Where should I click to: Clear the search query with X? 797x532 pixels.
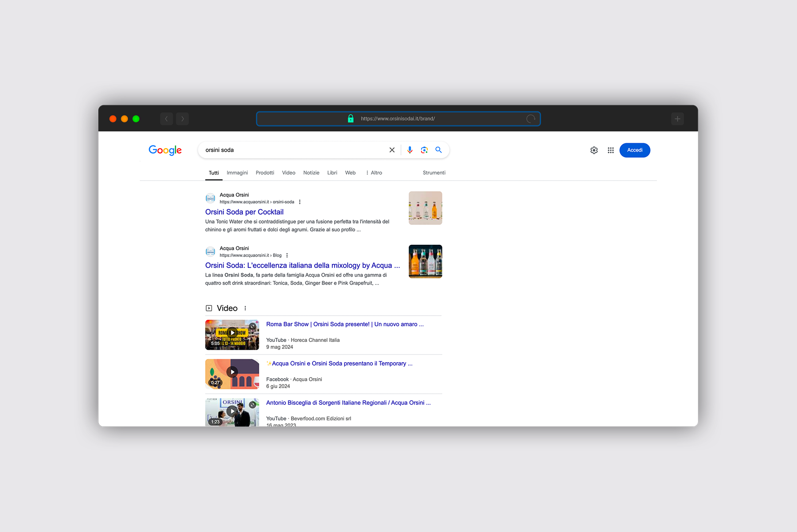pyautogui.click(x=392, y=150)
